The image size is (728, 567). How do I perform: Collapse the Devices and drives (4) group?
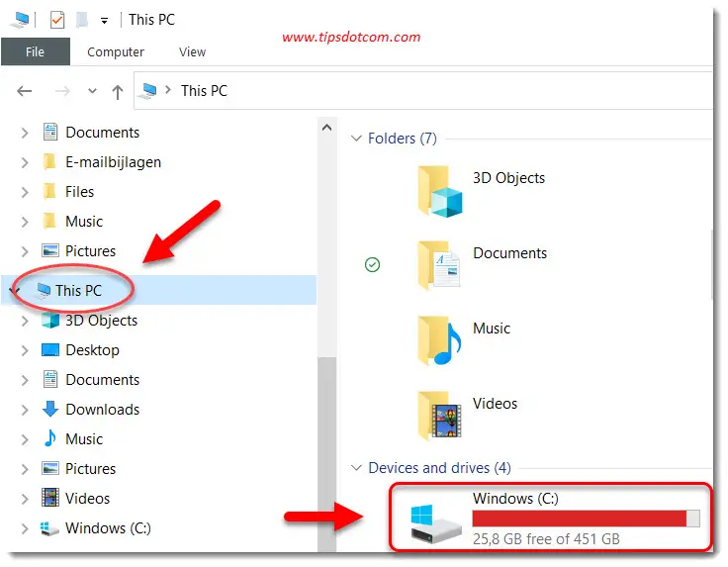(356, 468)
